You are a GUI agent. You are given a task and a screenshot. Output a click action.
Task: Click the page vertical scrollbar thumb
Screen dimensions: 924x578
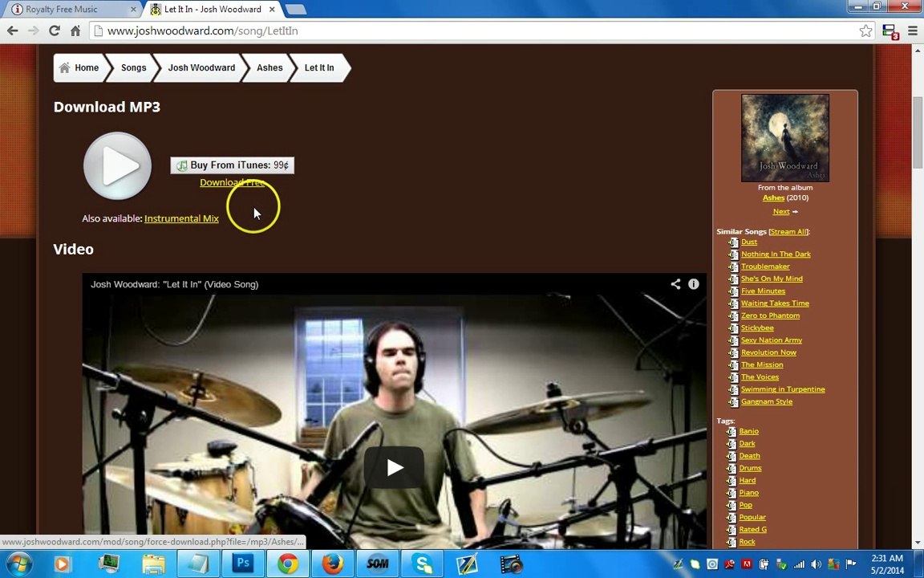point(918,131)
